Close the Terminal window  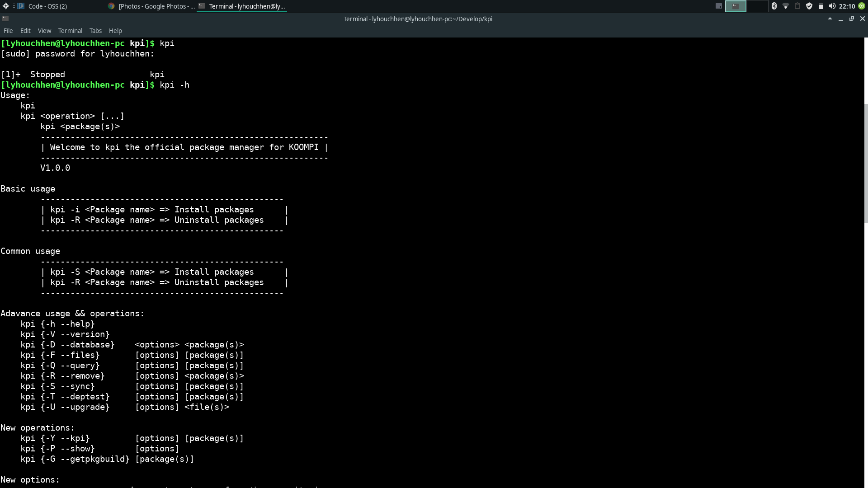863,19
